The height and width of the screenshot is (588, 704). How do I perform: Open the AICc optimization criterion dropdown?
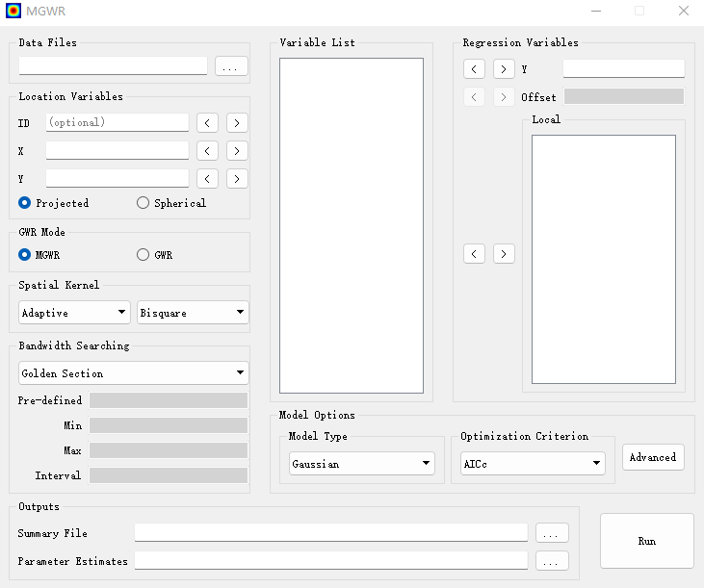click(x=533, y=463)
